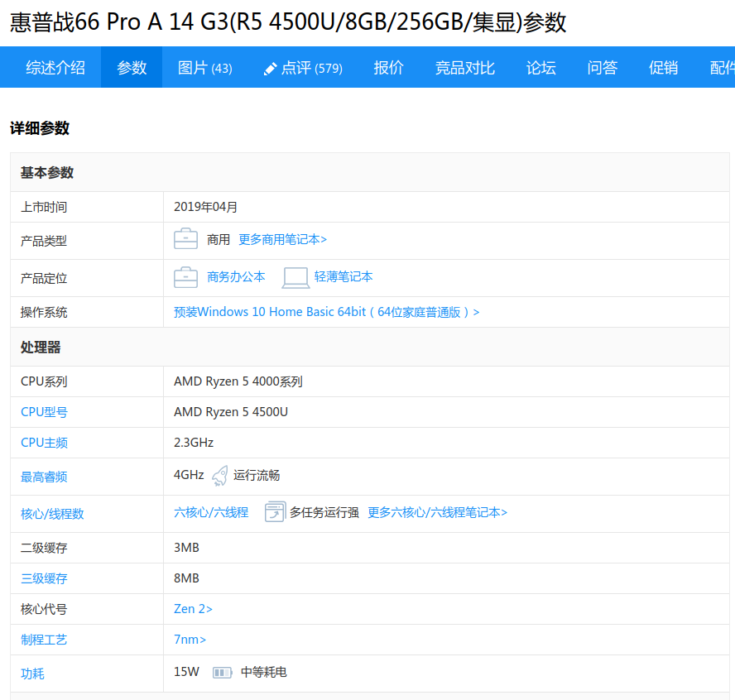Click the CPU系列 row label
The width and height of the screenshot is (735, 700).
44,381
